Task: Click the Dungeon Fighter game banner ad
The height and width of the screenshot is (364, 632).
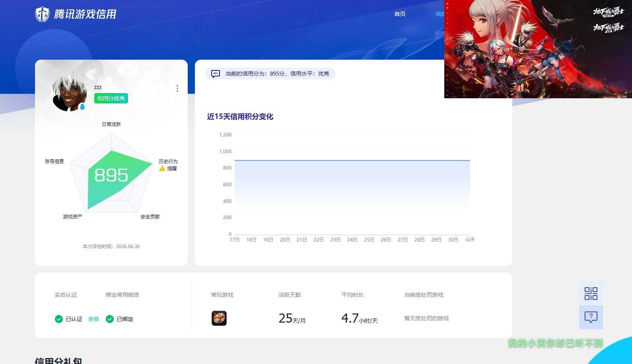Action: pyautogui.click(x=538, y=49)
